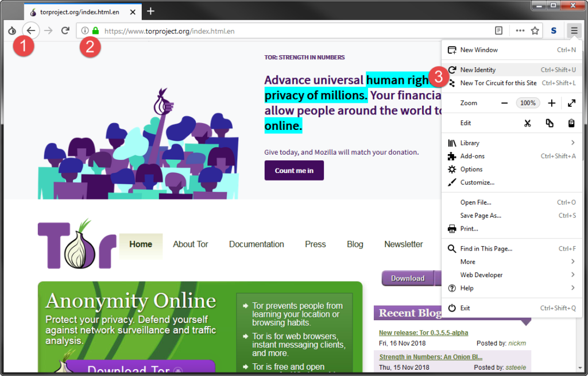This screenshot has width=588, height=376.
Task: Open NoScript via the S icon
Action: point(553,30)
